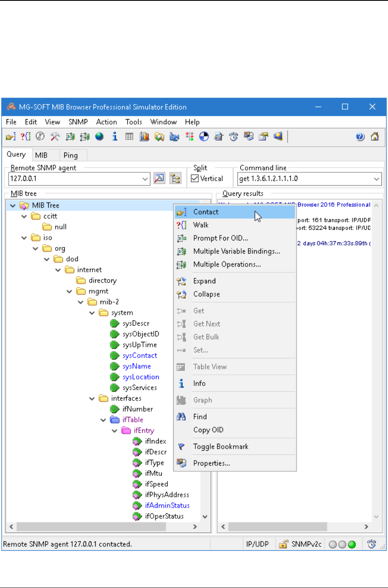Choose Contact from the context menu
388x588 pixels.
pyautogui.click(x=235, y=212)
